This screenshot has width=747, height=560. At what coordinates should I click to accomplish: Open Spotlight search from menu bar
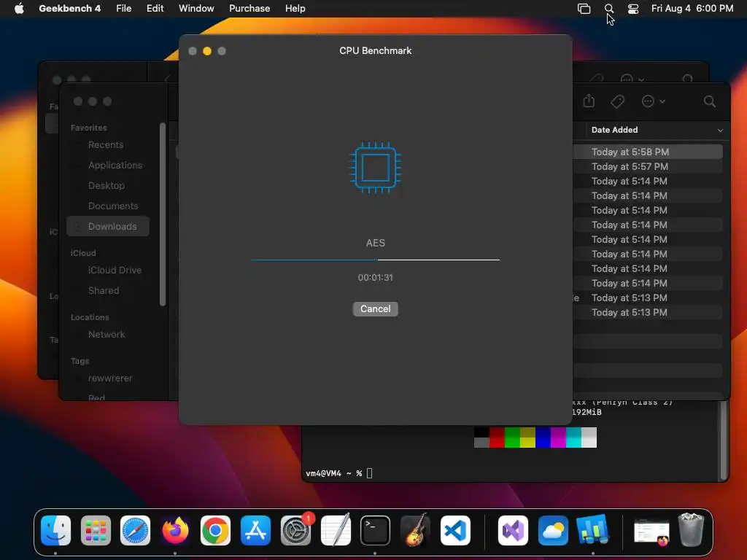[609, 9]
